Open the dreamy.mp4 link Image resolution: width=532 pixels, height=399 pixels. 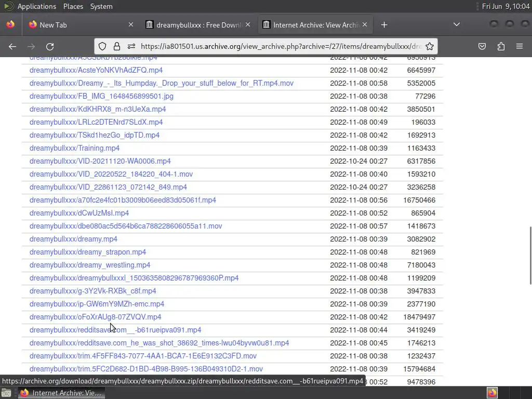pyautogui.click(x=73, y=239)
